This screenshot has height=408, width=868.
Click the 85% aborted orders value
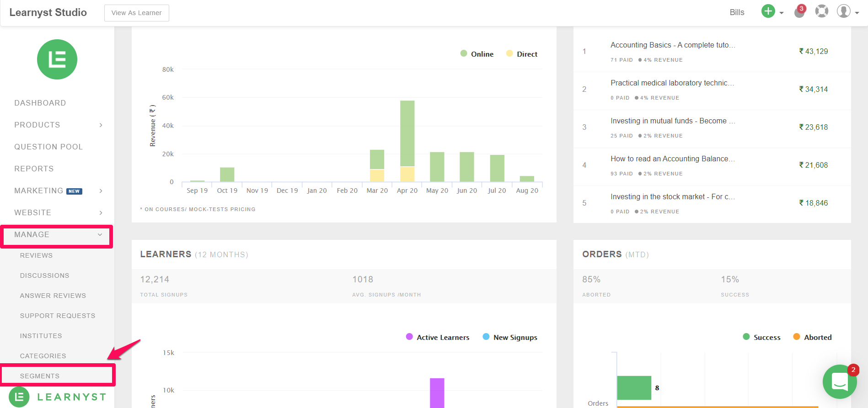click(x=591, y=279)
